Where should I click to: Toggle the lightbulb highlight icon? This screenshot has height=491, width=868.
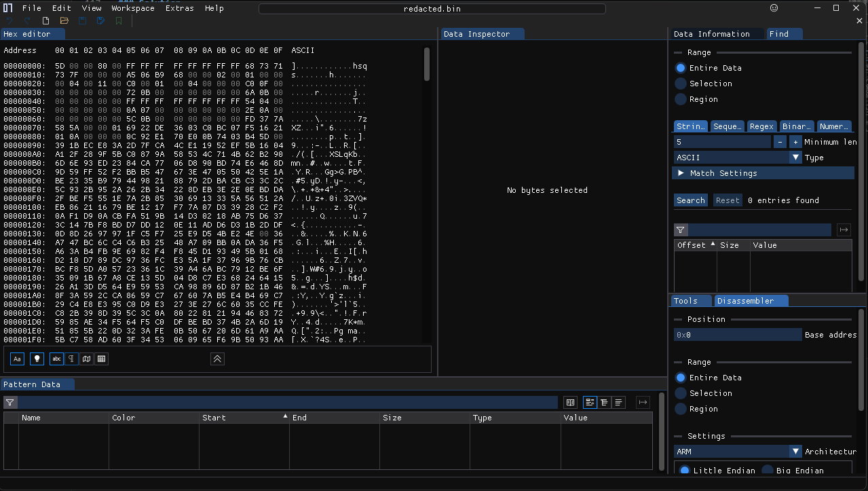(x=37, y=359)
